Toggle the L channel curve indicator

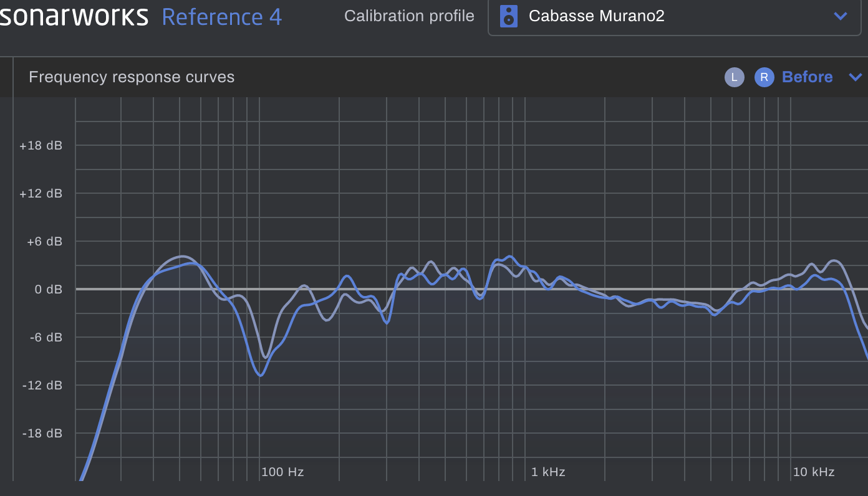[x=734, y=77]
